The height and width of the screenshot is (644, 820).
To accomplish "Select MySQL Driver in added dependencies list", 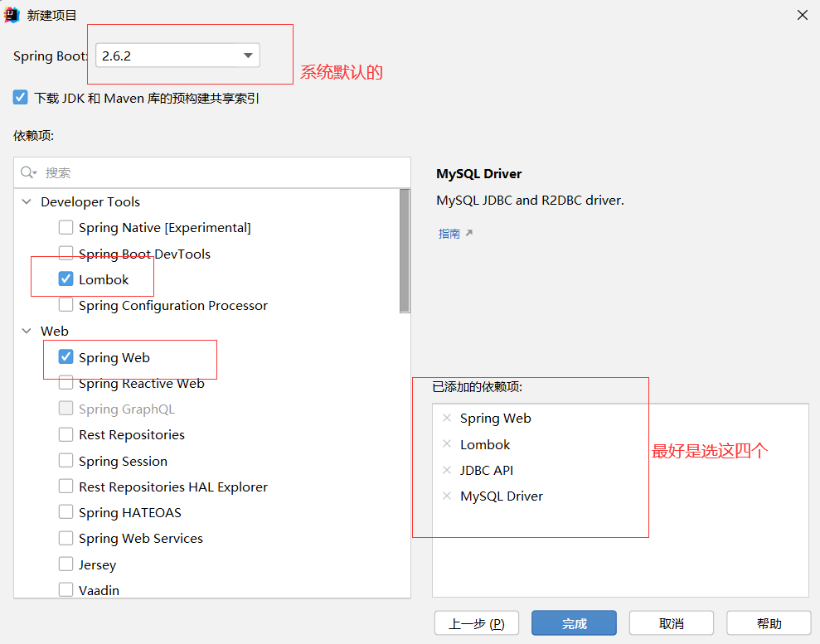I will 502,496.
